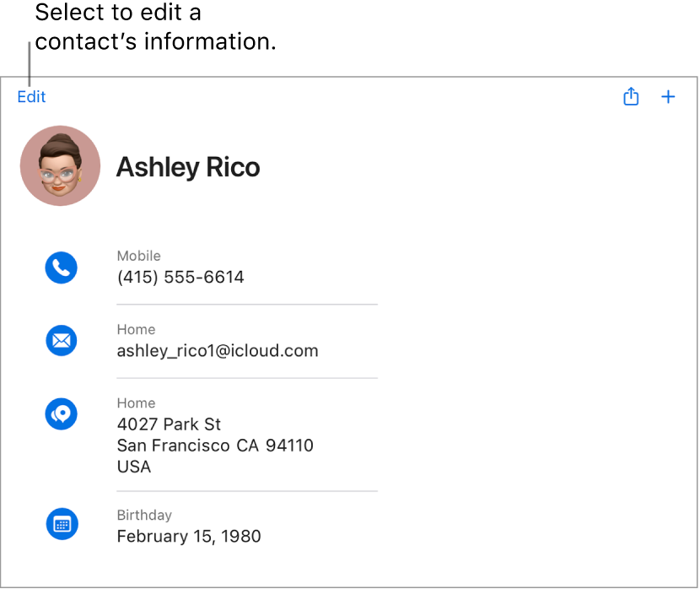This screenshot has height=589, width=700.
Task: Tap the email envelope icon
Action: [x=61, y=341]
